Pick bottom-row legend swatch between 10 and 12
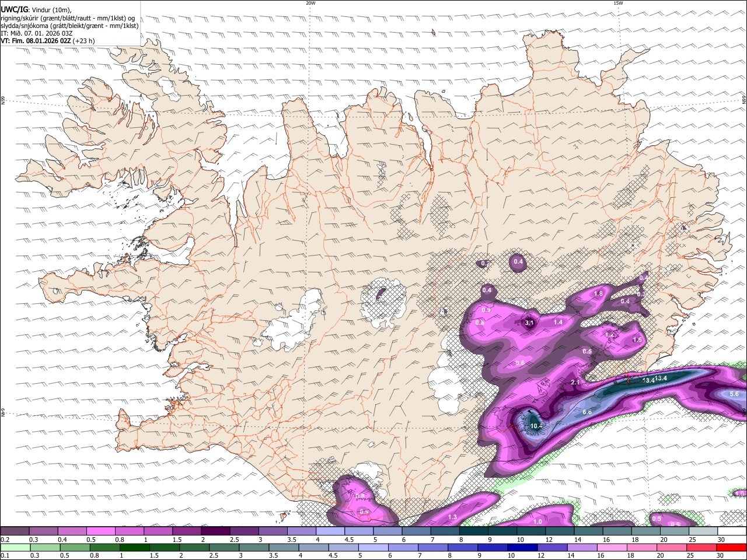The height and width of the screenshot is (560, 747). pos(522,548)
